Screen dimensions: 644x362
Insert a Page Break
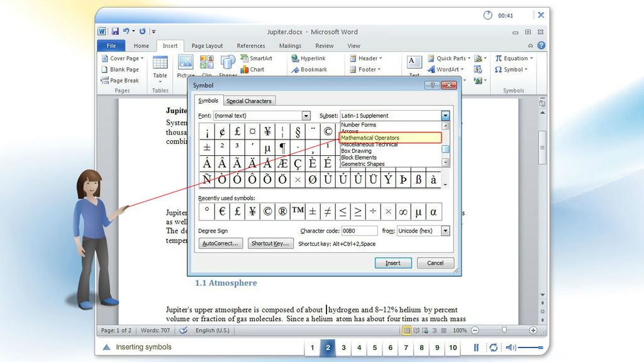click(x=120, y=80)
